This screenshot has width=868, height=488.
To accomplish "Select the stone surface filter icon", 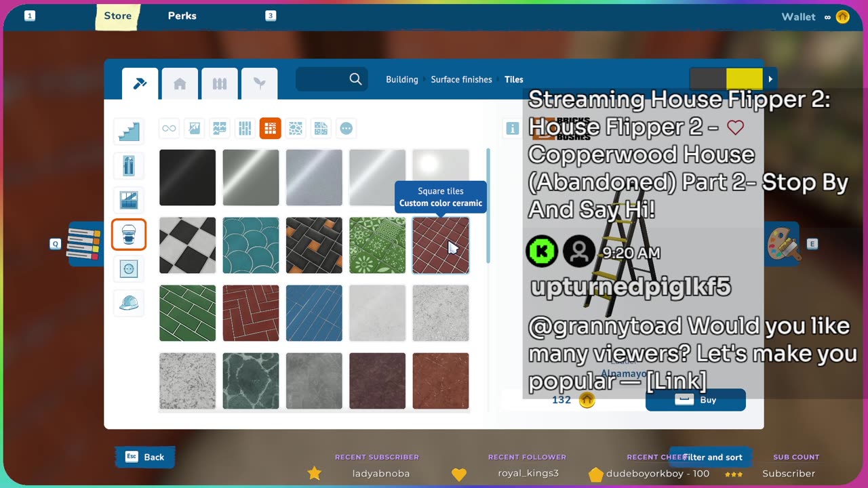I will 296,128.
